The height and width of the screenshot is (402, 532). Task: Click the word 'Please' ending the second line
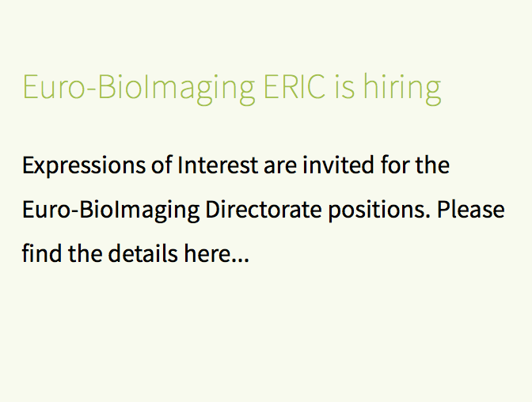(x=471, y=210)
